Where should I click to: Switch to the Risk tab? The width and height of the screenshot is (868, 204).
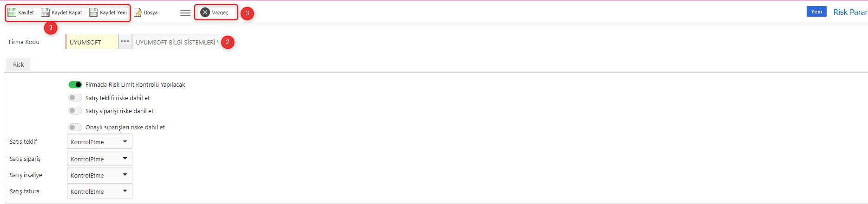tap(18, 64)
